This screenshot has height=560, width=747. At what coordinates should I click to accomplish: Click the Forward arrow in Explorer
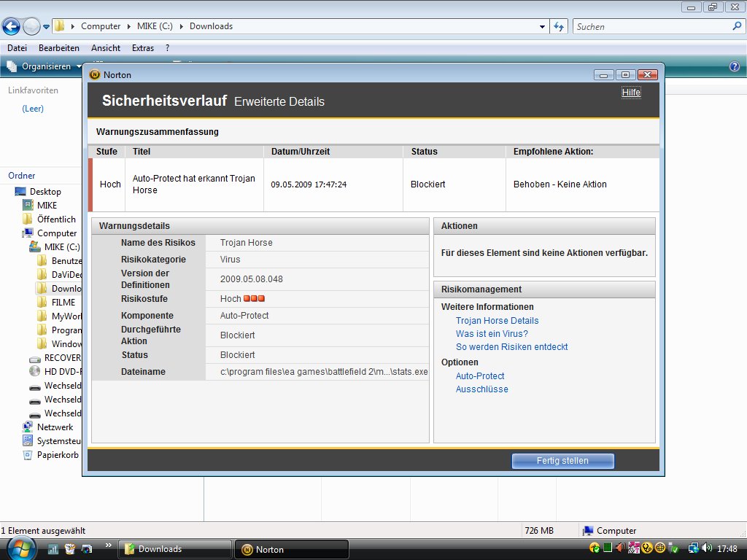point(31,27)
